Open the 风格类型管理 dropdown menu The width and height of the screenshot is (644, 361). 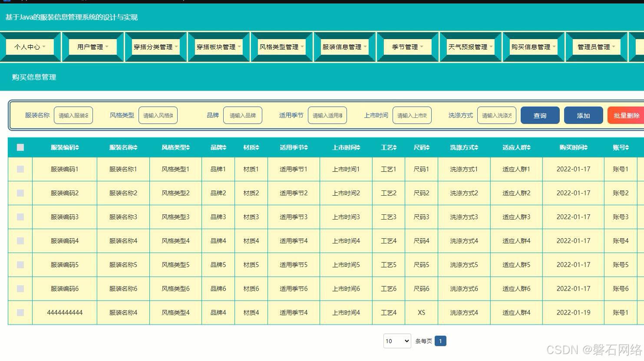coord(282,47)
